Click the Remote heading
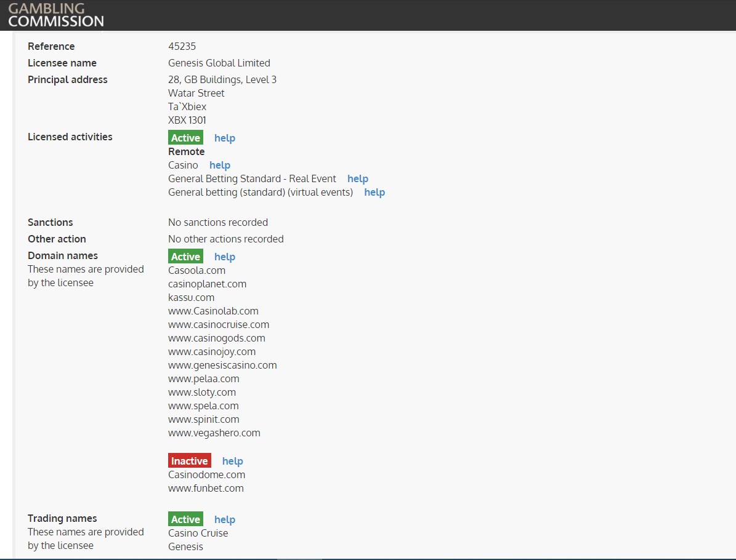736x560 pixels. pyautogui.click(x=187, y=151)
